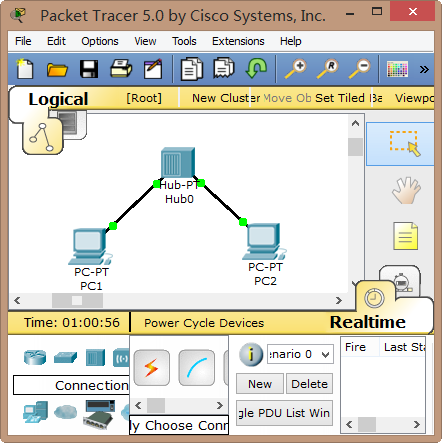Open the View menu

coord(145,41)
